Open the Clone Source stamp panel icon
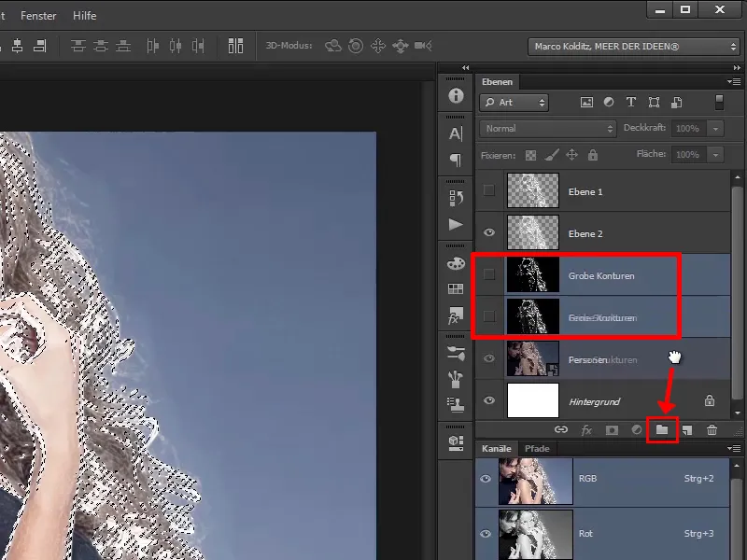 click(x=456, y=405)
